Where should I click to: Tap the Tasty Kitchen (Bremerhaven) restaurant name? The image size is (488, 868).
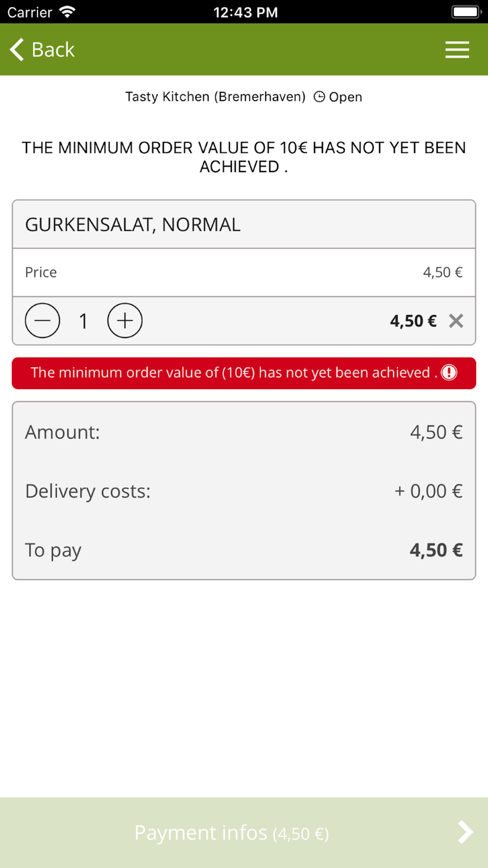[x=215, y=97]
